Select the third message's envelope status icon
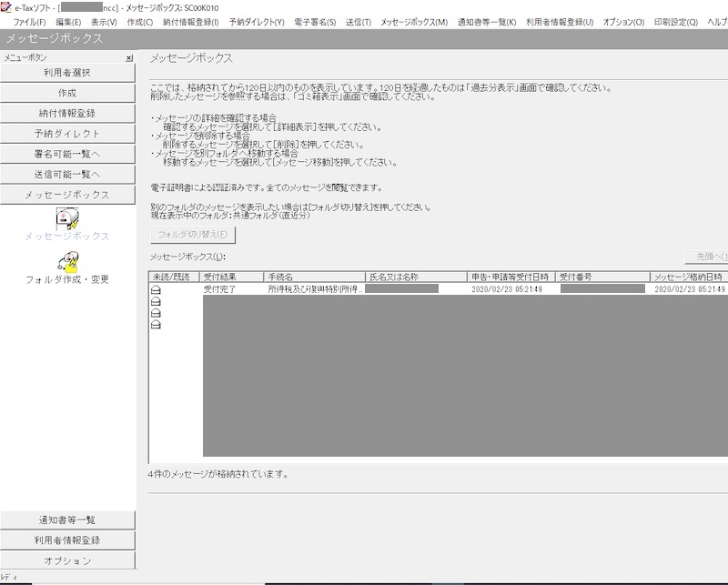728x585 pixels. [x=156, y=313]
